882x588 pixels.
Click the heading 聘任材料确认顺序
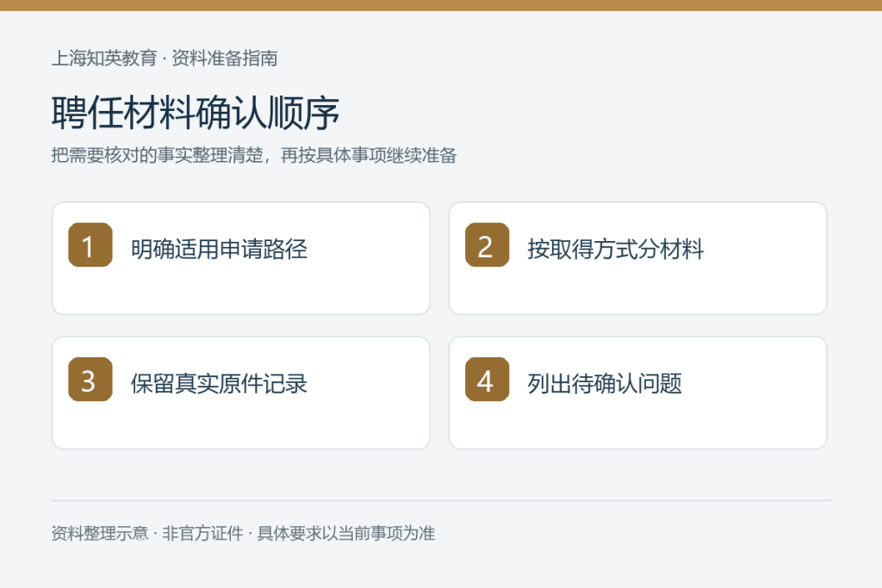pyautogui.click(x=196, y=113)
